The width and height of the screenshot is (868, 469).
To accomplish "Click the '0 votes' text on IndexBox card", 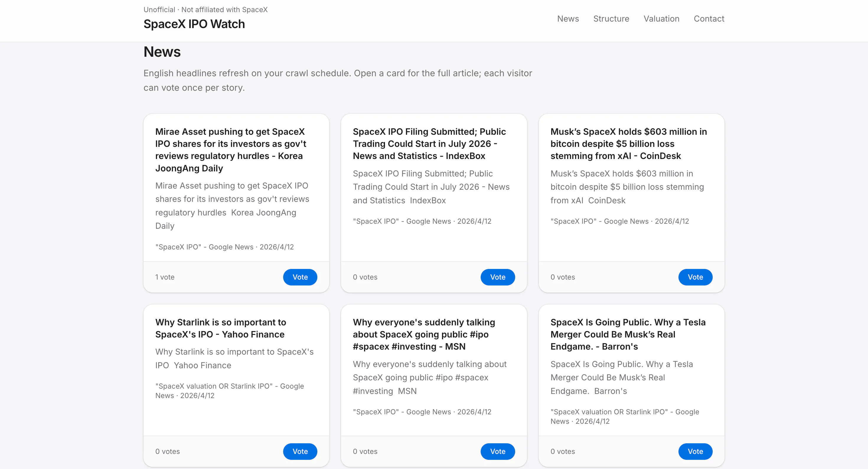I will [x=365, y=277].
